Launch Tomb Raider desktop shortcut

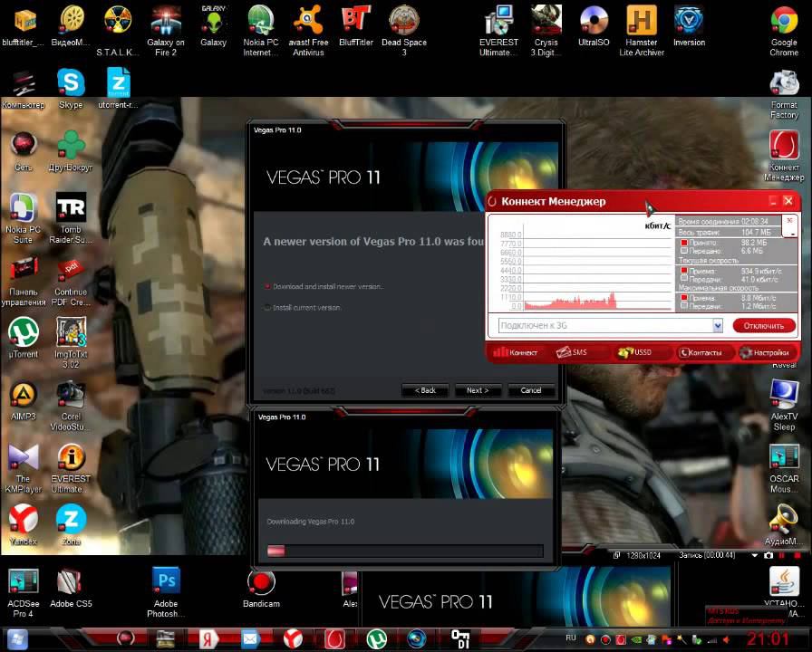coord(71,218)
